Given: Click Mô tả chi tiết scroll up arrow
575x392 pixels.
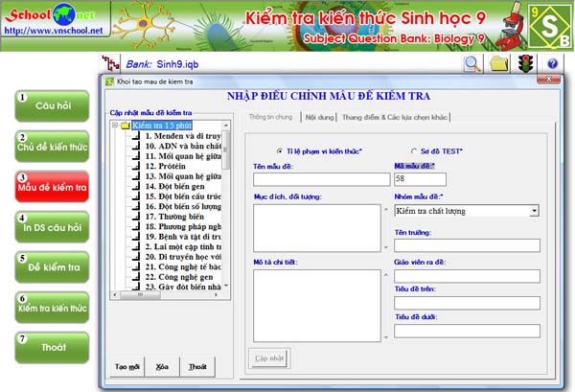Looking at the screenshot, I should tap(386, 274).
